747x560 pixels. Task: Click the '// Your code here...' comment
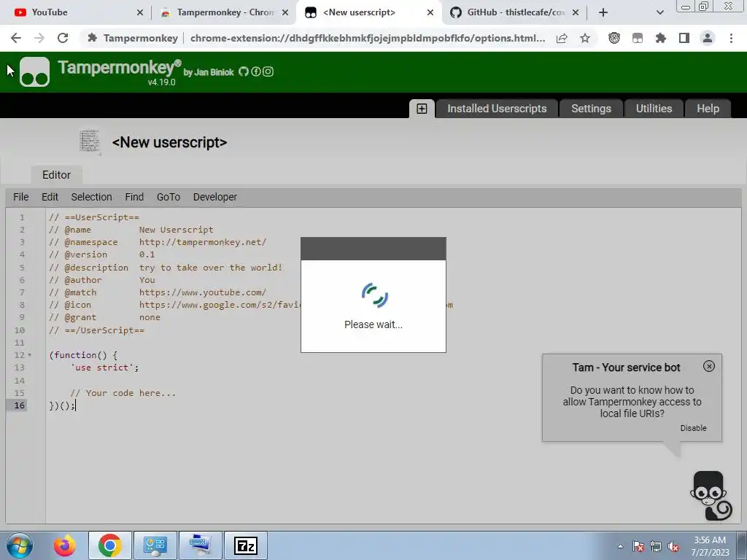point(123,393)
